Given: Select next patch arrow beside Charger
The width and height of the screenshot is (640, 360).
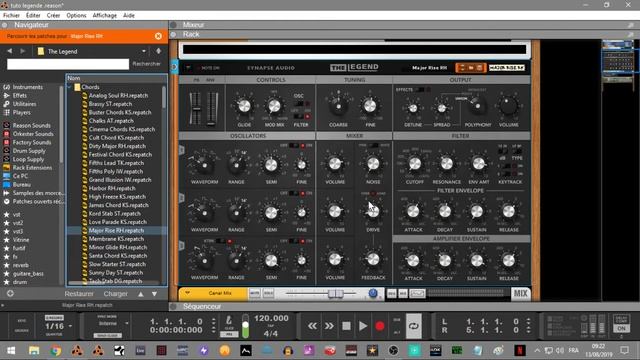Looking at the screenshot, I should (x=154, y=294).
